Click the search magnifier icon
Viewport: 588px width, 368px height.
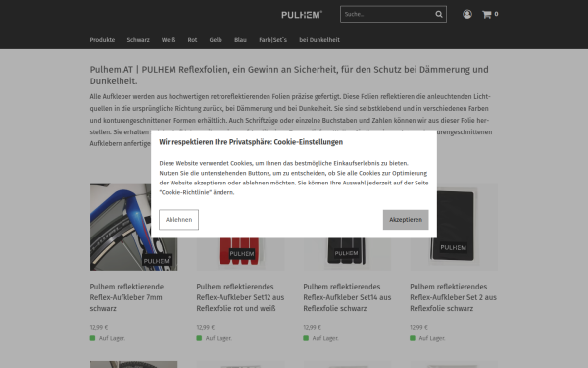[439, 15]
